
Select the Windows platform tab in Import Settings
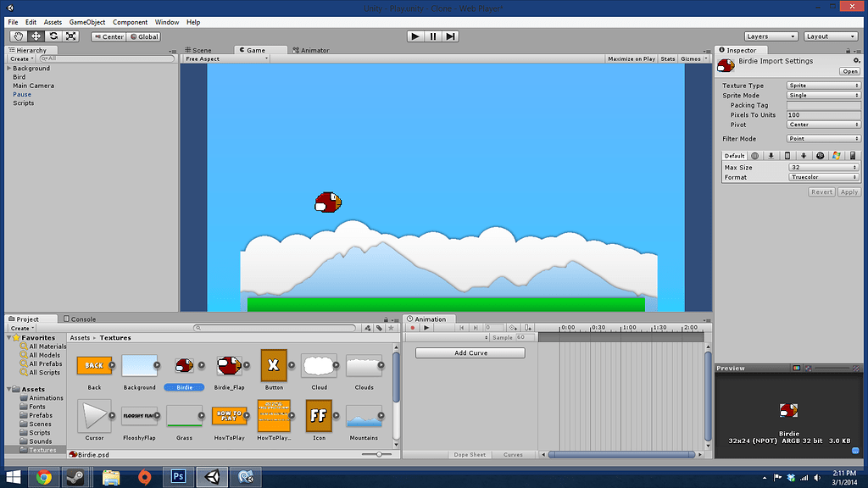(837, 156)
